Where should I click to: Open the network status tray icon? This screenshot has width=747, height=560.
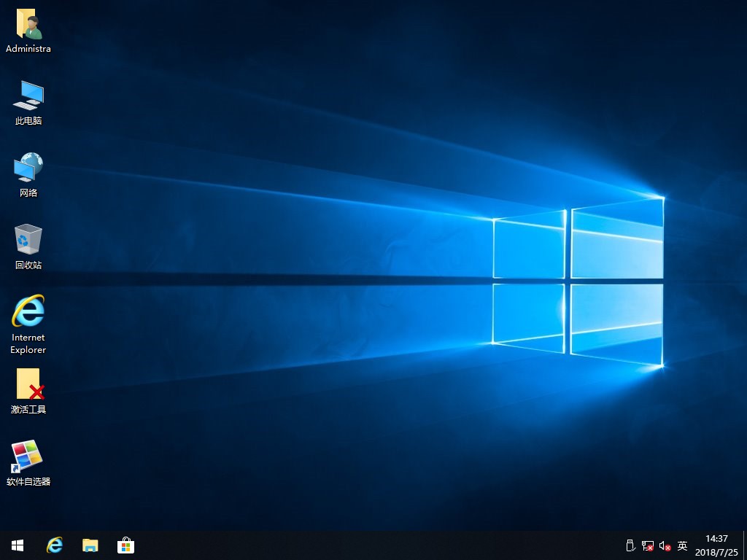coord(648,545)
